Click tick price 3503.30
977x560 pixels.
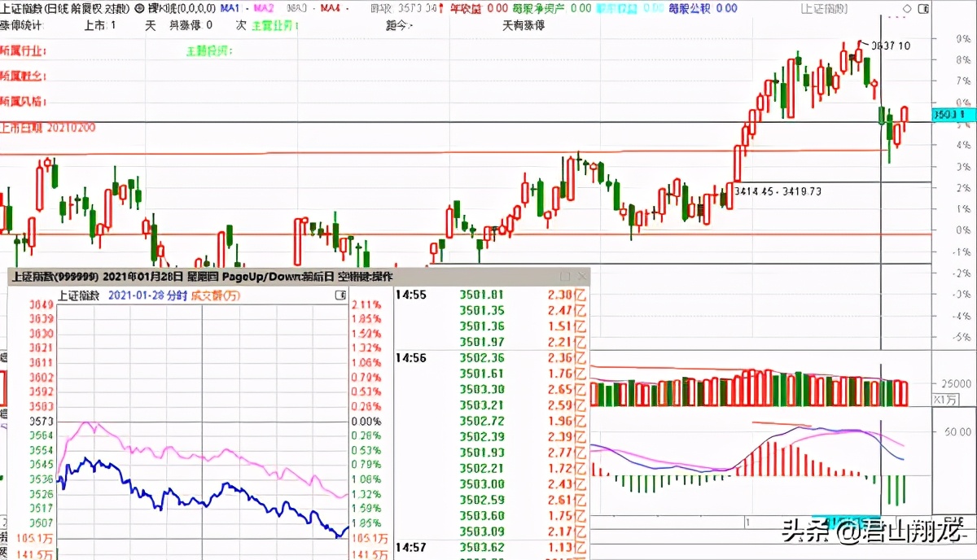[x=482, y=389]
